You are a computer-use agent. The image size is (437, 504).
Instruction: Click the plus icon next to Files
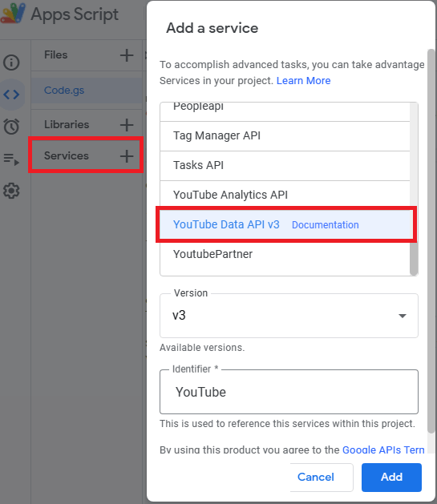(127, 55)
